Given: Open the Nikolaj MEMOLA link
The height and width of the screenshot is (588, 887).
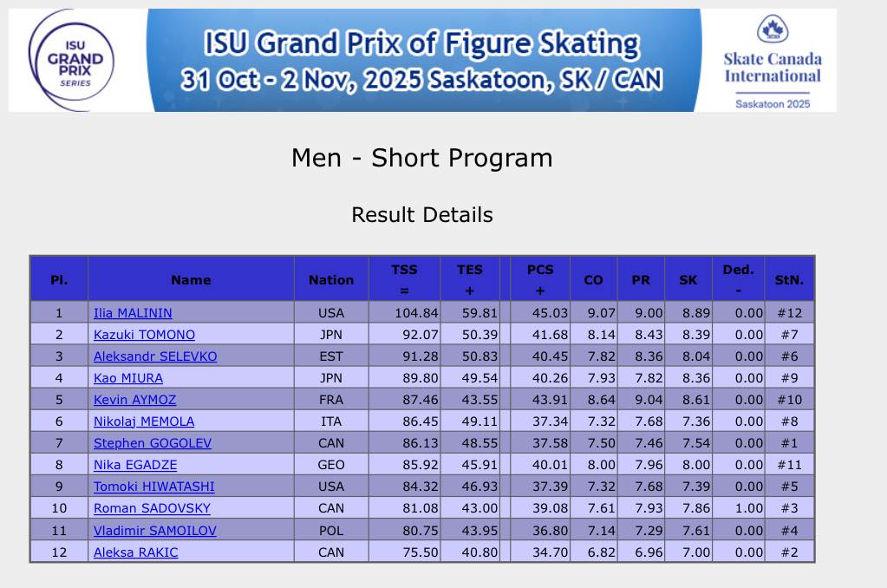Looking at the screenshot, I should [x=144, y=421].
